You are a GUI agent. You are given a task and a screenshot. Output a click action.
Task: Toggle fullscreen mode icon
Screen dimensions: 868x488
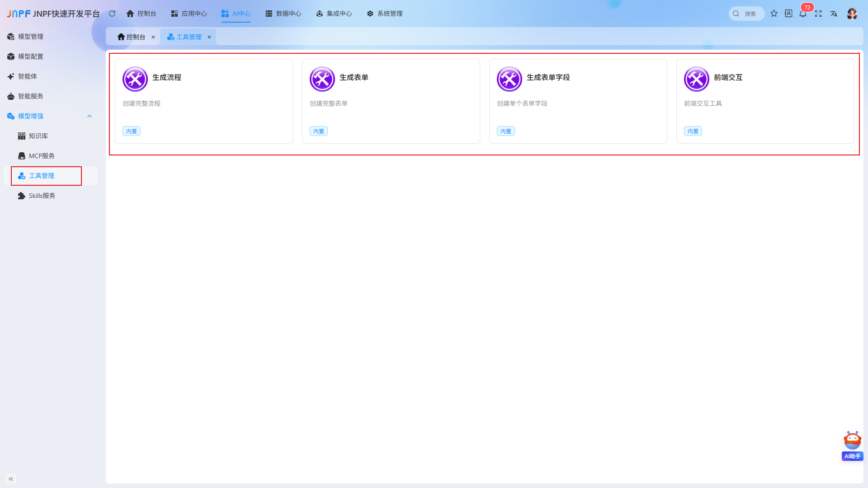pos(818,14)
